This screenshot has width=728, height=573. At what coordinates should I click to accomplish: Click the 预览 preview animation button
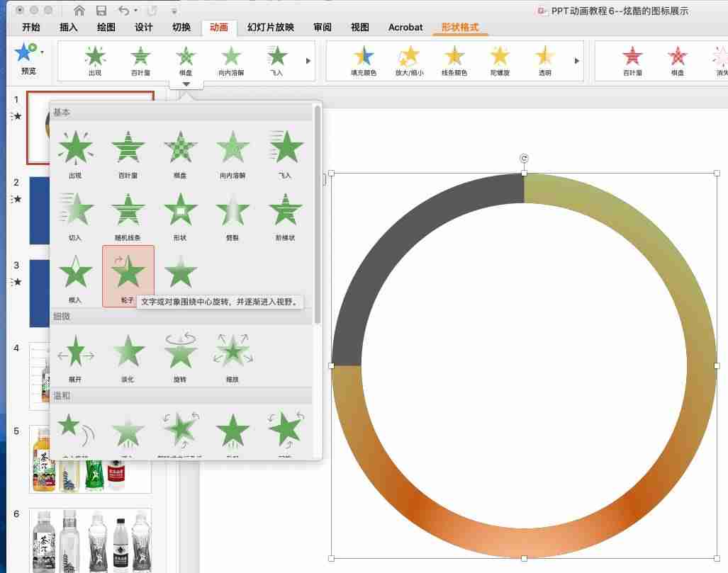coord(28,59)
